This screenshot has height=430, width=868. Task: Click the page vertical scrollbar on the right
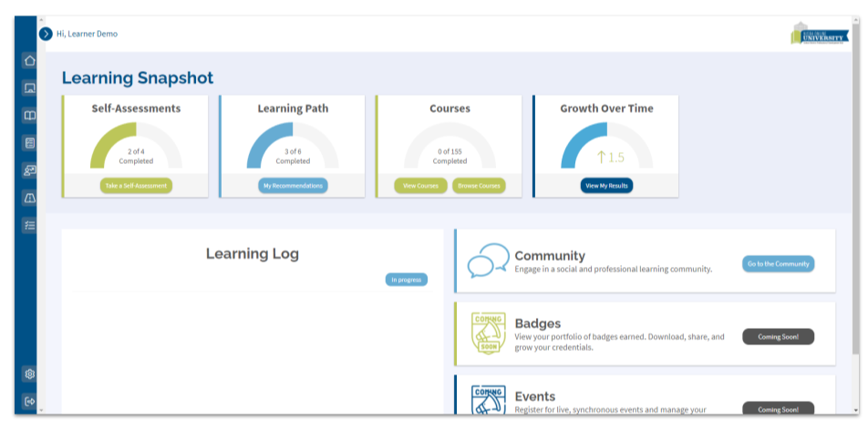[856, 189]
